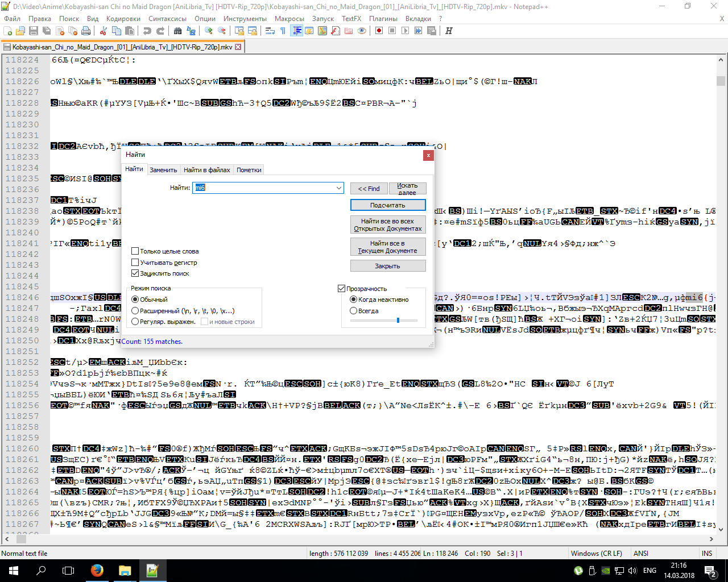This screenshot has height=582, width=728.
Task: Click the Save All toolbar icon
Action: point(47,31)
